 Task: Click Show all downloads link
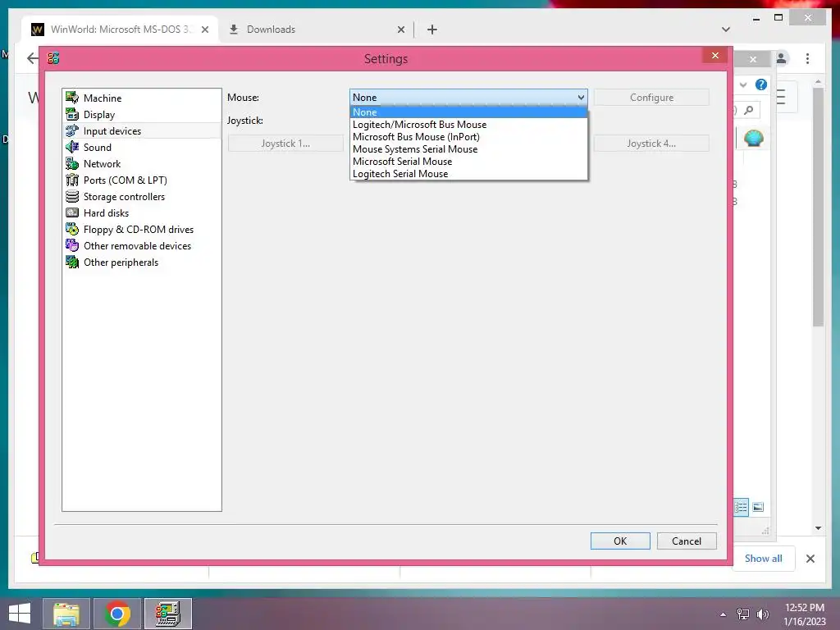coord(764,558)
